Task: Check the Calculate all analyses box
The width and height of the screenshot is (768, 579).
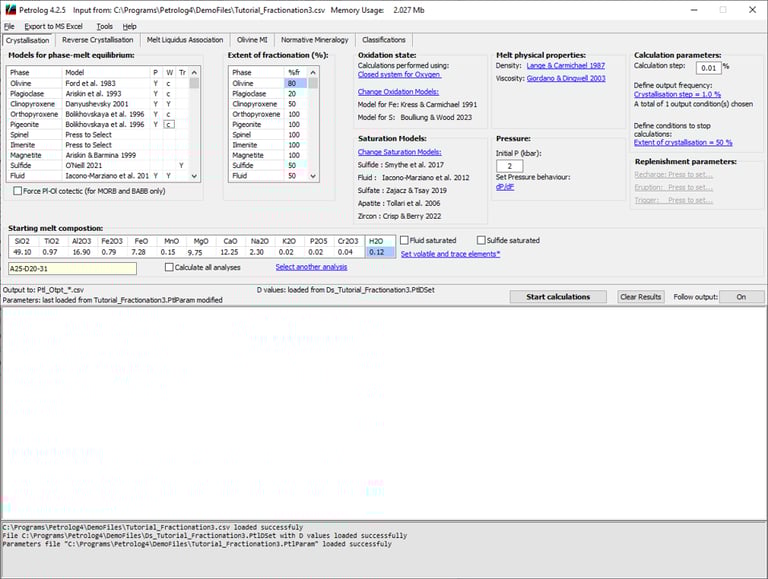Action: click(169, 267)
